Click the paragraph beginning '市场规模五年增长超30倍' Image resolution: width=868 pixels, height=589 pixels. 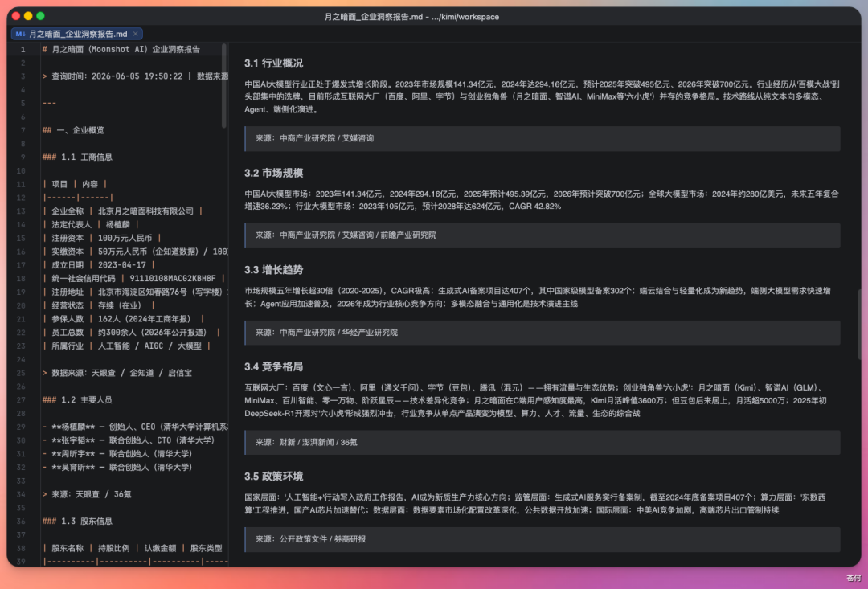[538, 297]
